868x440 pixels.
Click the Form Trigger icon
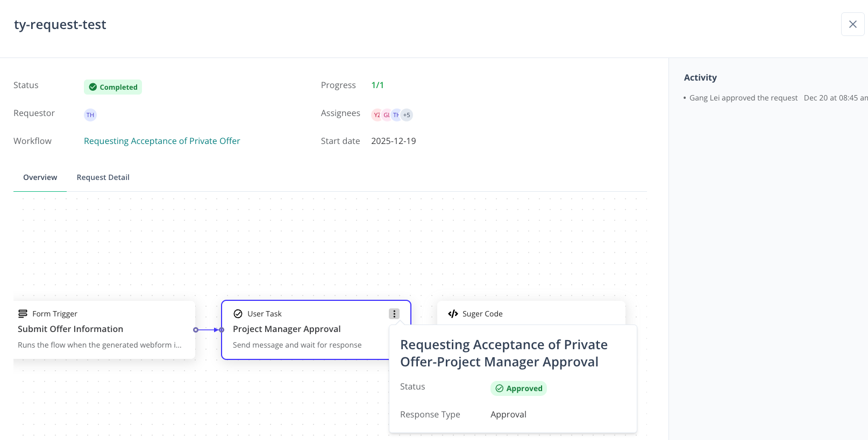click(23, 314)
